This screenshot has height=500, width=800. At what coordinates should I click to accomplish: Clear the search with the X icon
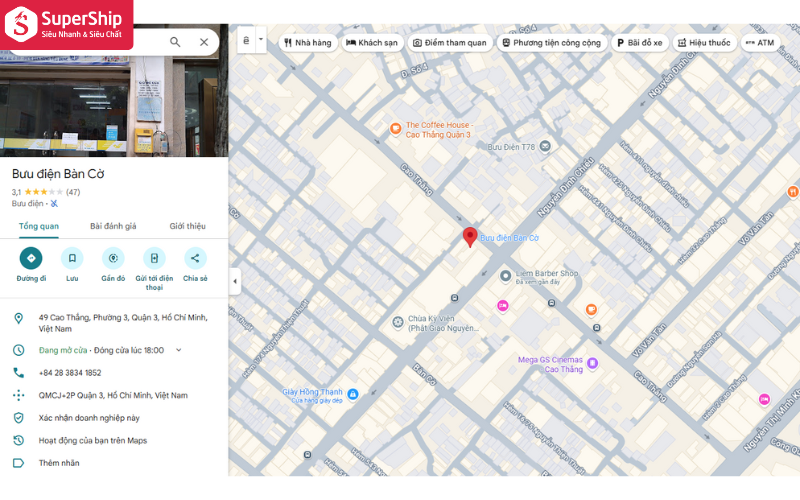point(204,42)
